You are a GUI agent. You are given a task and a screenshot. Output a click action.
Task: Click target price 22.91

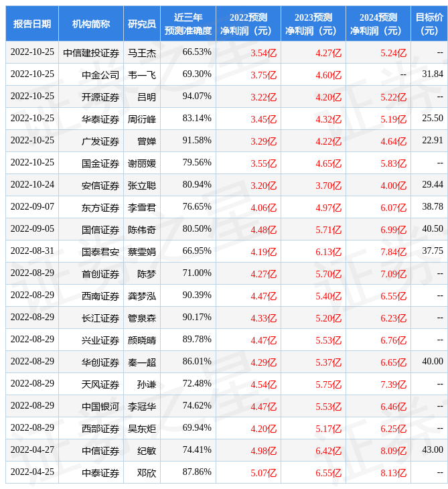pyautogui.click(x=433, y=141)
